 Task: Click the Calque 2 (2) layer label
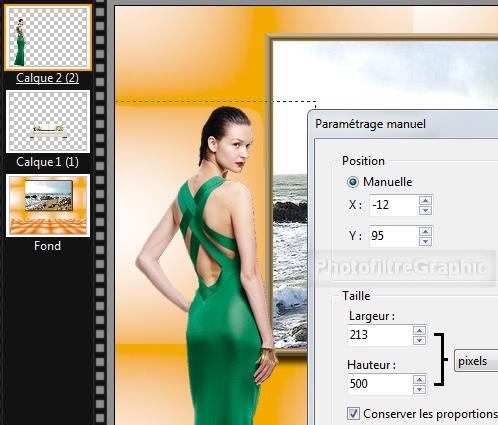[x=48, y=78]
